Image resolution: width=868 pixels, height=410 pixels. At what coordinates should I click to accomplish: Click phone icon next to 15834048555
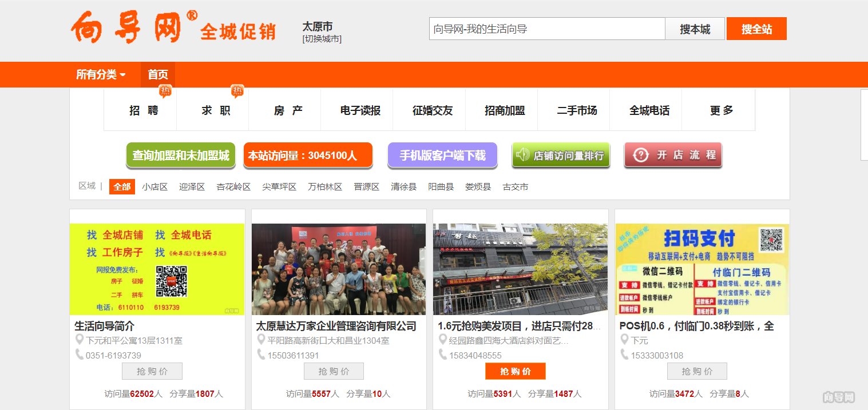[x=443, y=355]
